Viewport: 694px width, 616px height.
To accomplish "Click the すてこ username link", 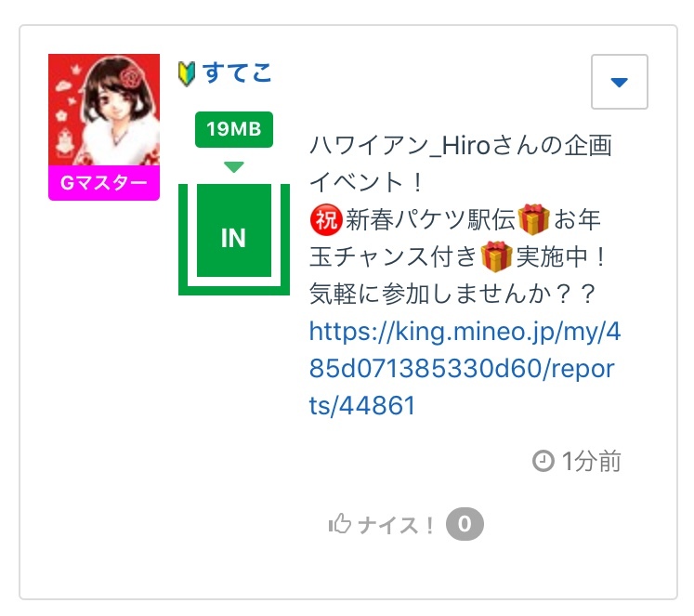I will point(237,72).
